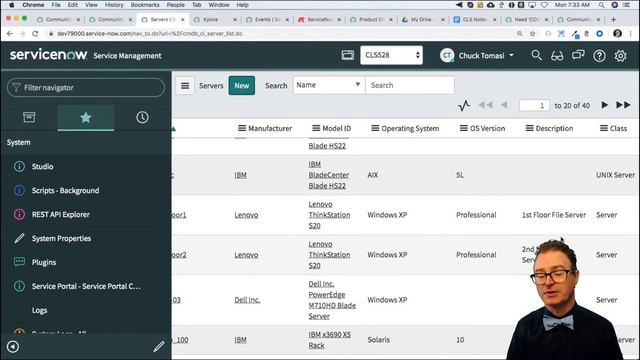Open Dell PowerEdge M710HD Blade Server link
This screenshot has height=360, width=640.
click(332, 300)
